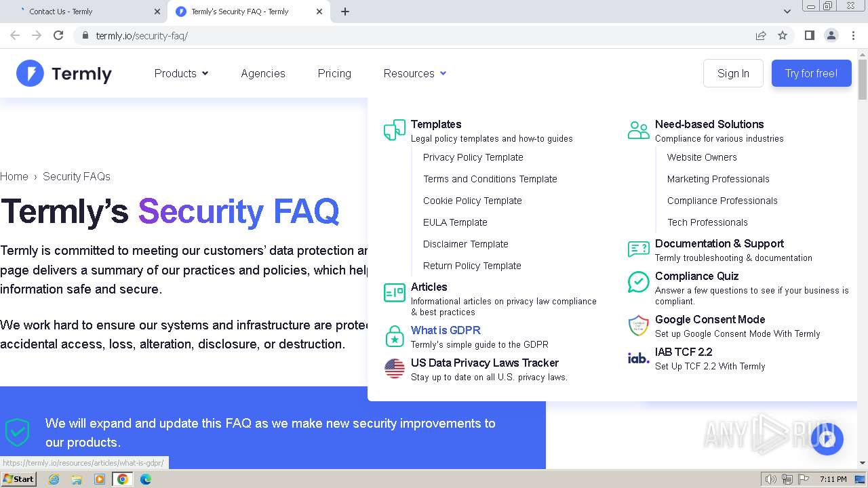Screen dimensions: 868x488
Task: Select Marketing Professionals solution
Action: 718,179
